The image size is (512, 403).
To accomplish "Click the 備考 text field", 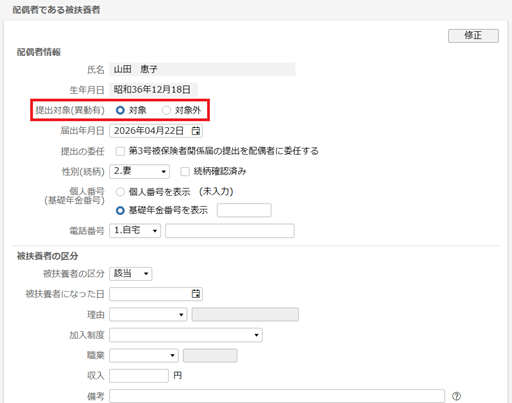I will (x=277, y=396).
